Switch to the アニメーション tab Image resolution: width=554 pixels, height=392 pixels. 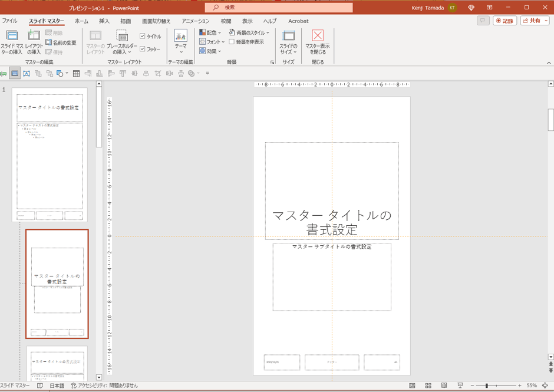[x=195, y=21]
